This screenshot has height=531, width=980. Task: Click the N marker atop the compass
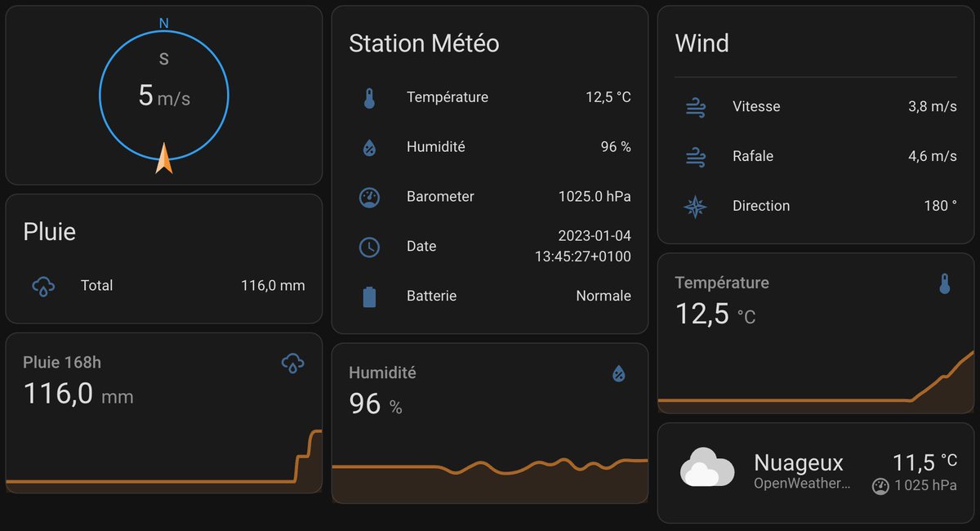[x=163, y=24]
